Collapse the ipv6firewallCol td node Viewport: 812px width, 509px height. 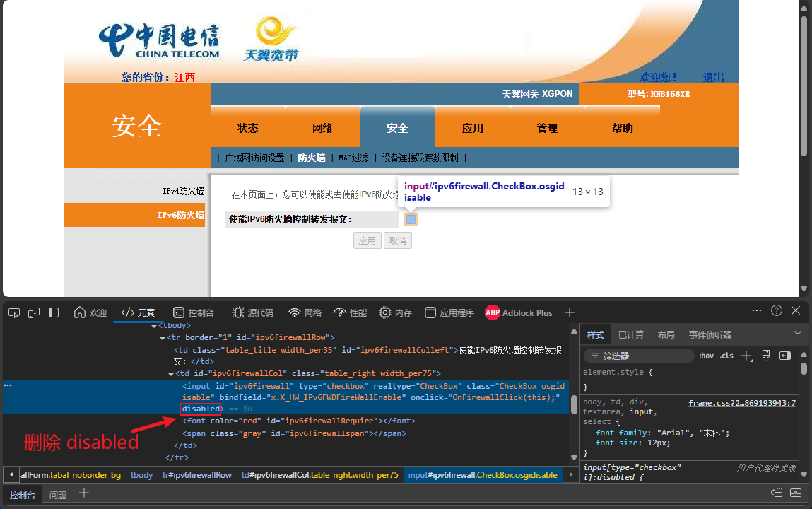tap(170, 374)
